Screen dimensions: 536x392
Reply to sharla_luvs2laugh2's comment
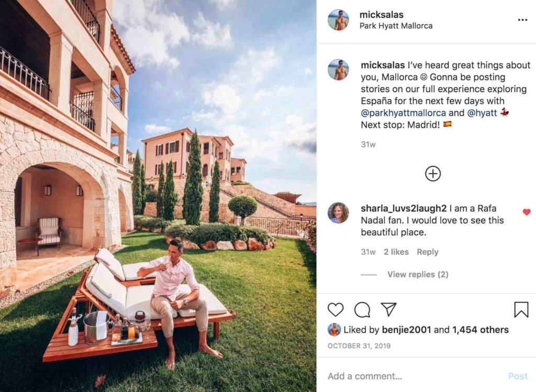427,252
